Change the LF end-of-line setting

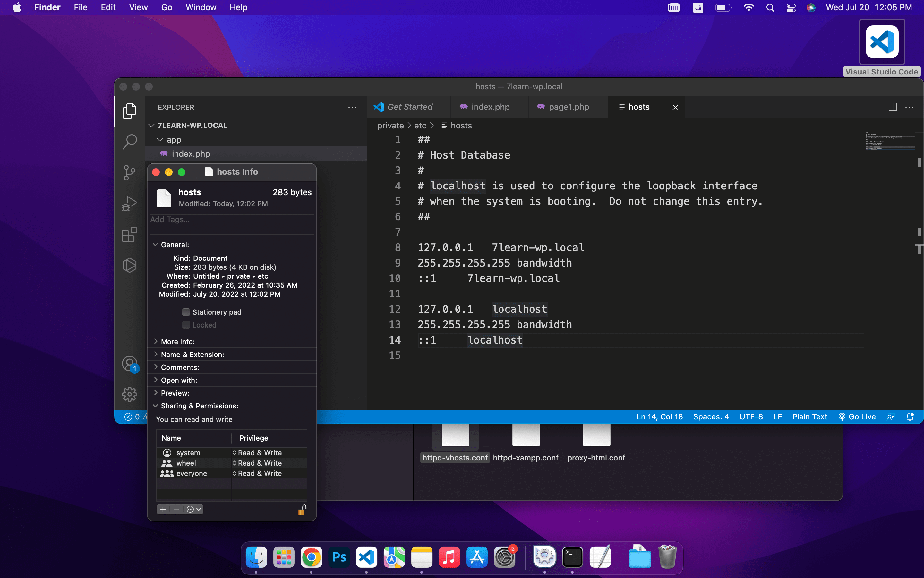[777, 417]
